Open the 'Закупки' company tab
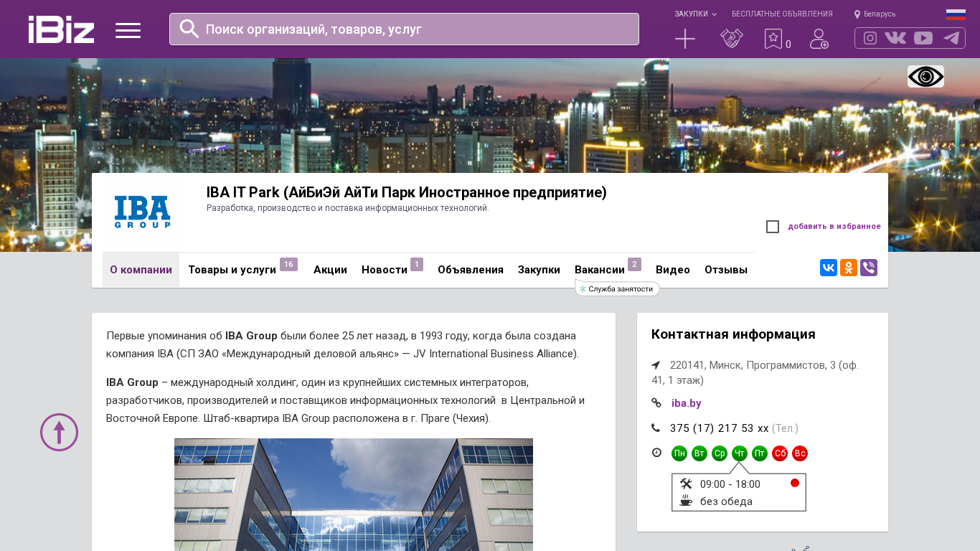 (x=539, y=270)
